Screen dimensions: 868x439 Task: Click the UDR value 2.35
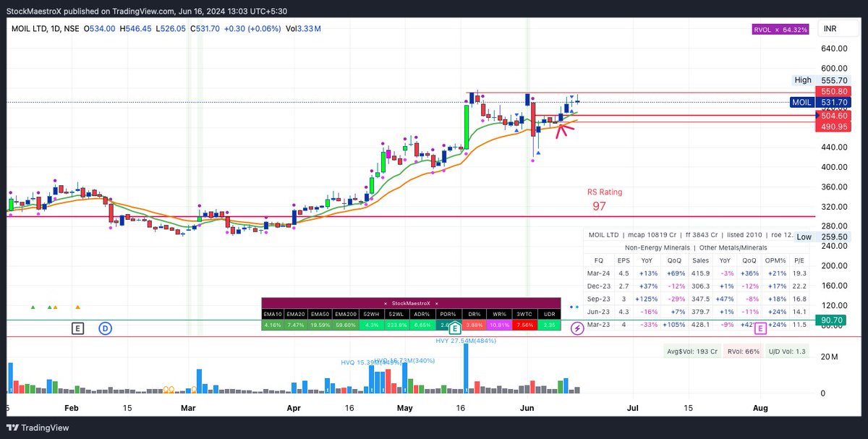[549, 326]
